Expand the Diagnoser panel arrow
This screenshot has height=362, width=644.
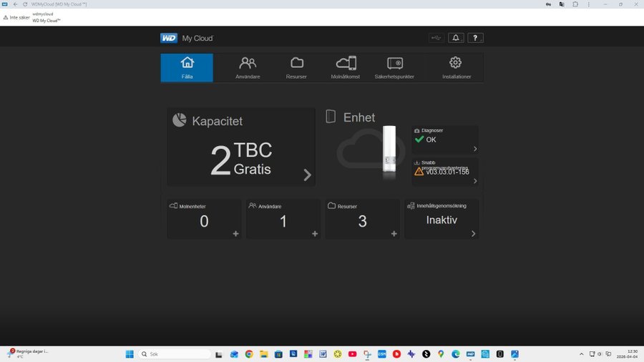pyautogui.click(x=475, y=149)
